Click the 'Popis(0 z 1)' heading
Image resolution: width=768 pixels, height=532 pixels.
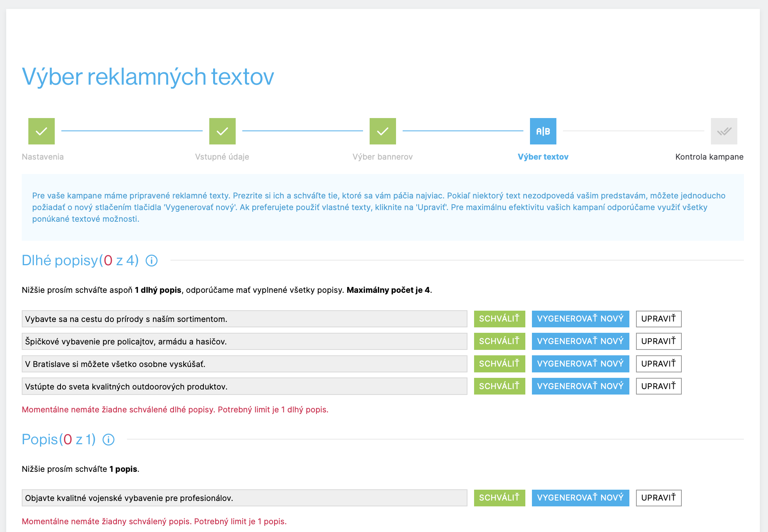coord(59,440)
